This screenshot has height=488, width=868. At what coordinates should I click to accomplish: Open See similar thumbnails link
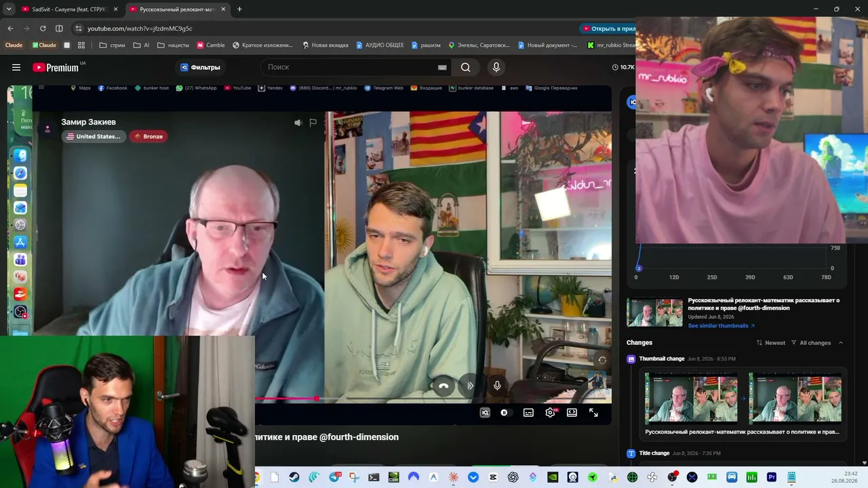point(722,326)
